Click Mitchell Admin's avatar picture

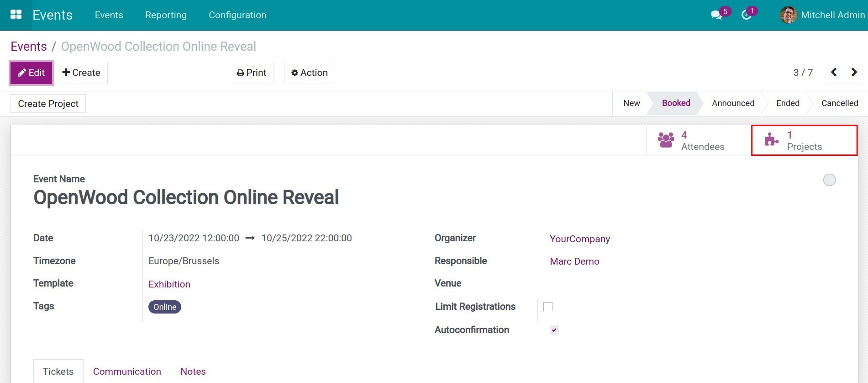tap(788, 15)
